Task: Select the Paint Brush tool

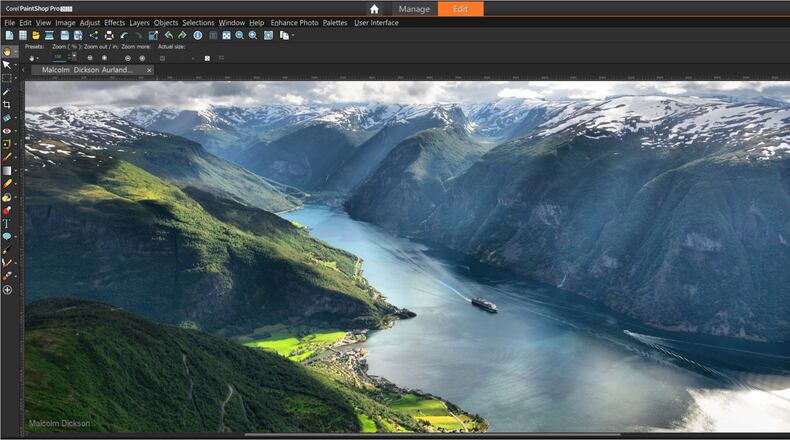Action: [7, 158]
